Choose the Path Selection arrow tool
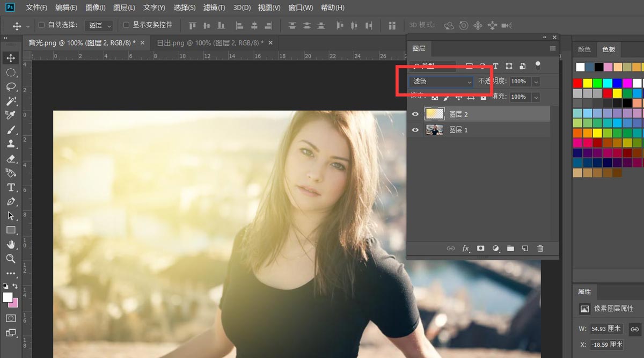This screenshot has width=644, height=358. click(x=11, y=216)
